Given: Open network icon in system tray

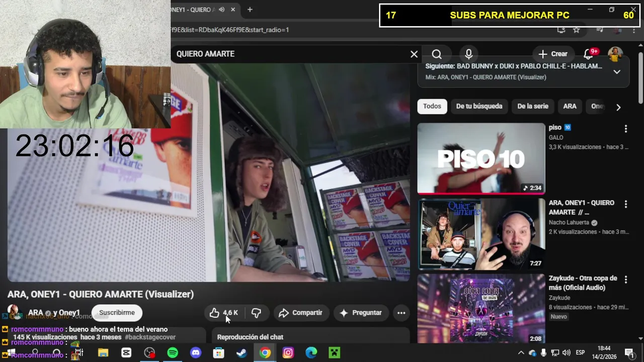Looking at the screenshot, I should click(555, 353).
